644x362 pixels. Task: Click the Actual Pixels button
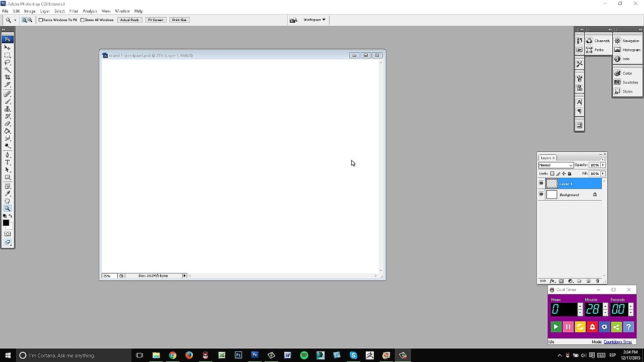129,20
